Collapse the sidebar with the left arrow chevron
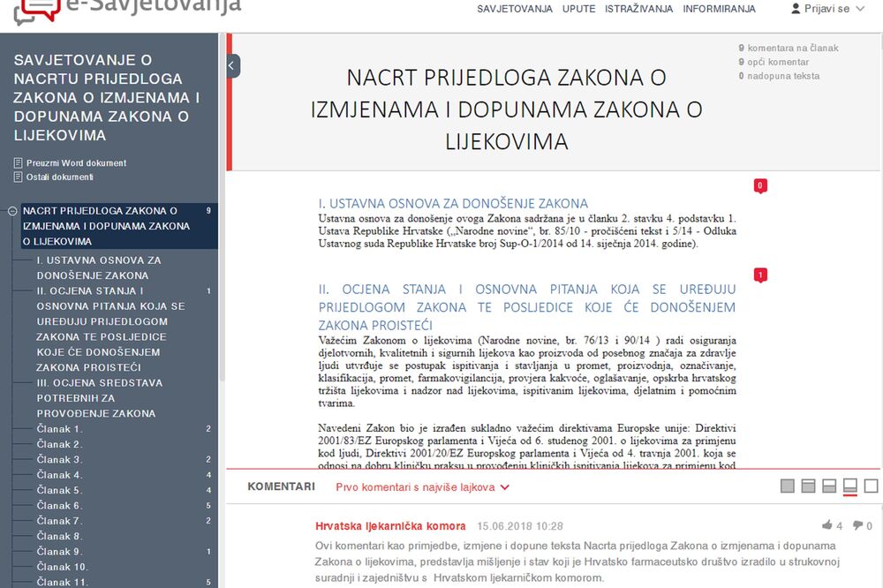The width and height of the screenshot is (883, 588). tap(230, 65)
